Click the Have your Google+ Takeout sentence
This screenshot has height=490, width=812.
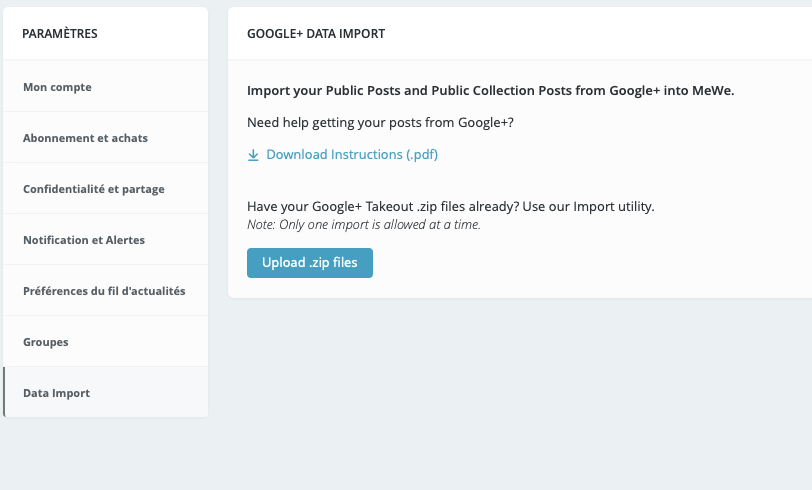pyautogui.click(x=451, y=207)
